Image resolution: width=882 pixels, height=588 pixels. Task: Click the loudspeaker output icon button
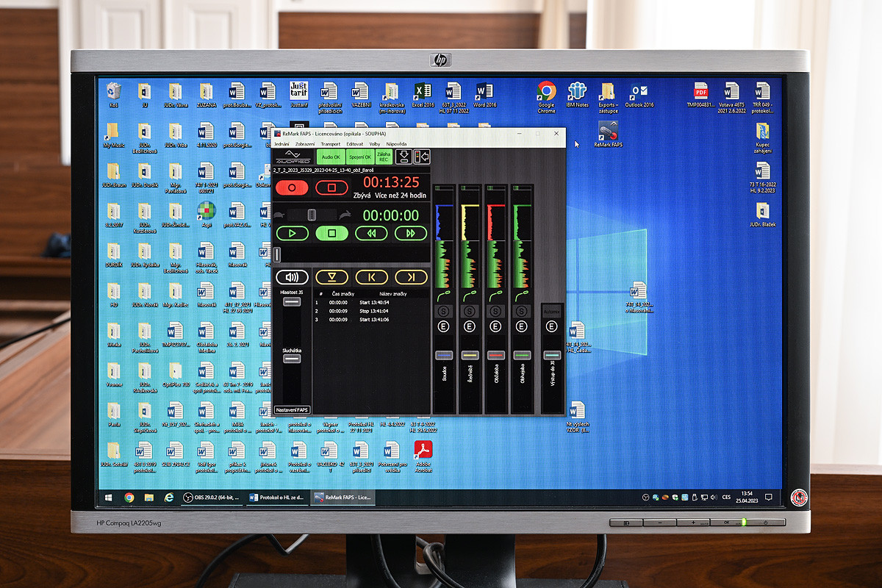[292, 277]
